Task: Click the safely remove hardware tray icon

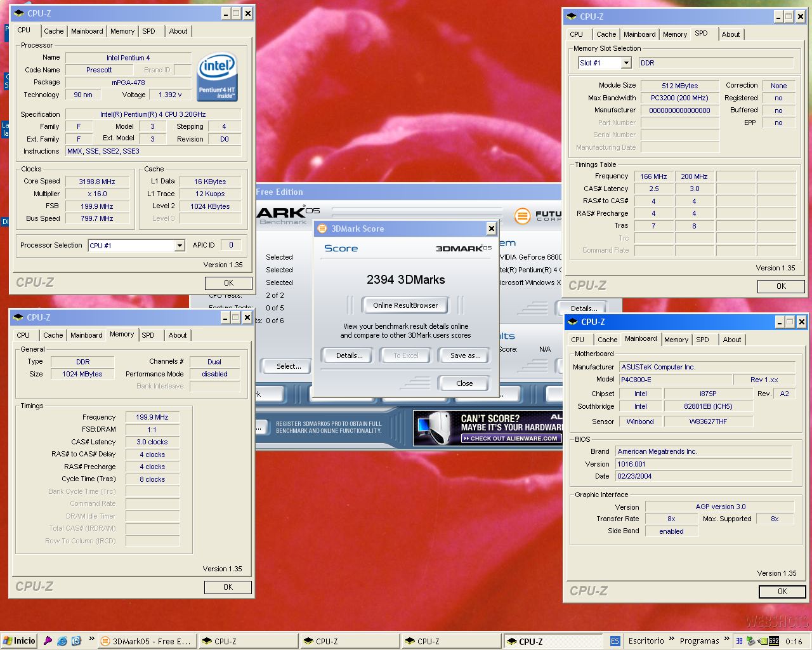Action: [751, 641]
